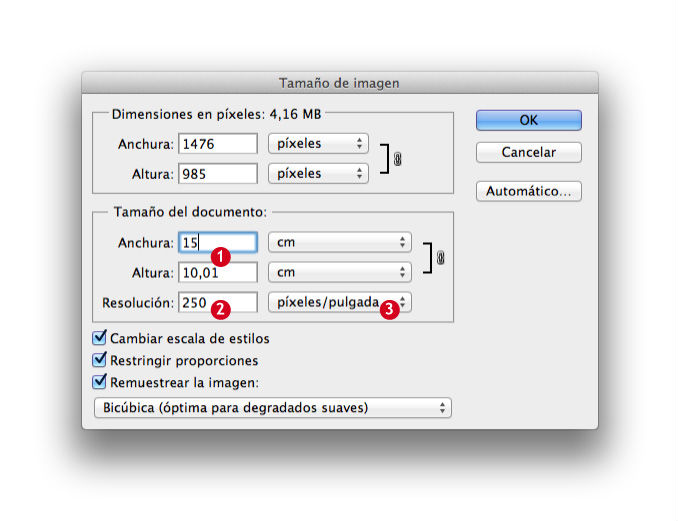Open the cm unit dropdown for document Altura
Image resolution: width=678 pixels, height=521 pixels.
[340, 272]
